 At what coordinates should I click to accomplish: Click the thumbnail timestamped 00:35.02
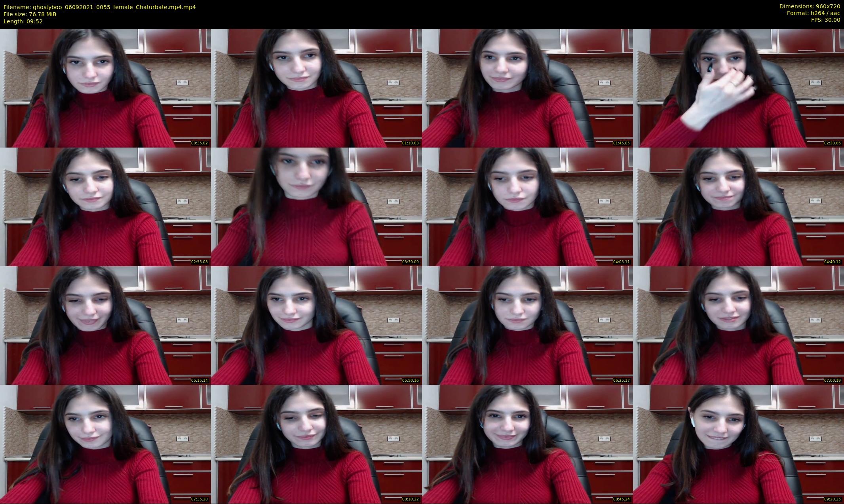pyautogui.click(x=105, y=88)
